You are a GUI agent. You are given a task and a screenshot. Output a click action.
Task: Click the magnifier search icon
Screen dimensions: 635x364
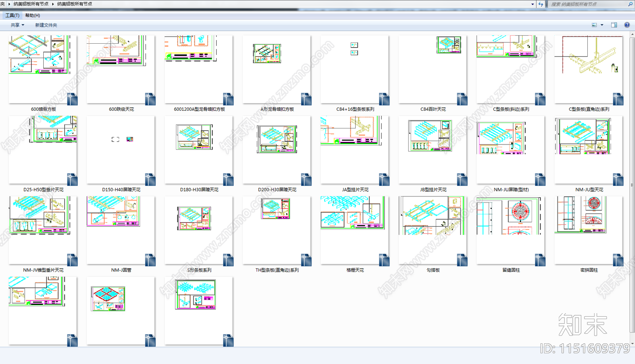(x=630, y=4)
